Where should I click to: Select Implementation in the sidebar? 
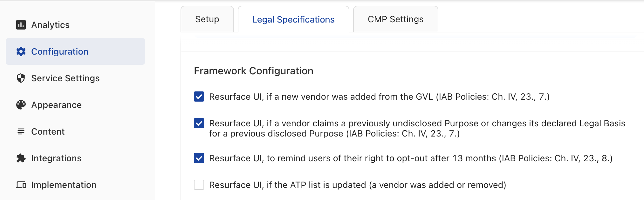[x=64, y=185]
